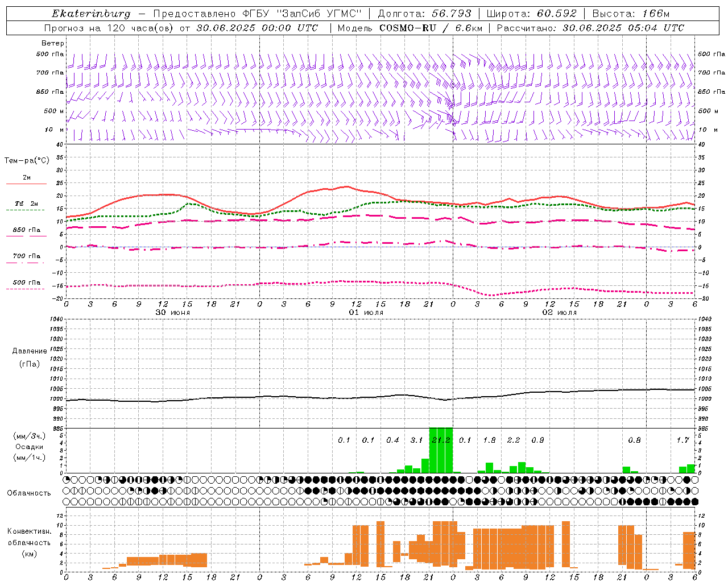Click the 02 июля date label
This screenshot has width=728, height=582.
tap(559, 313)
